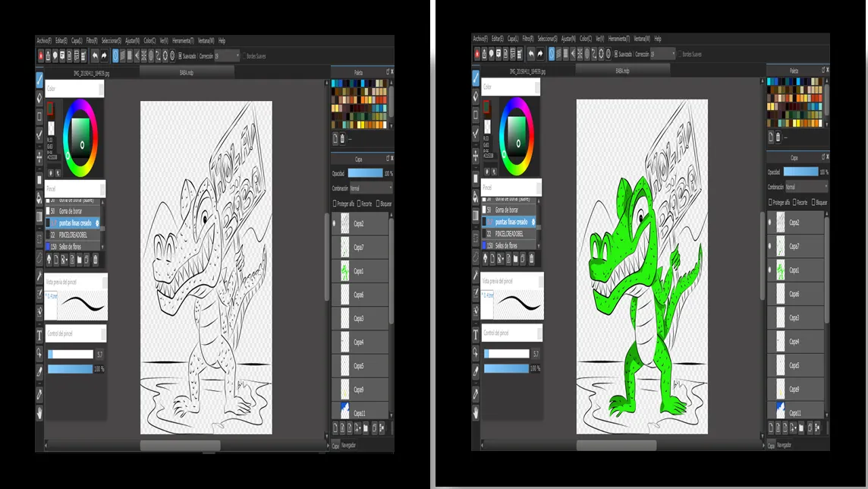Click the Opacidad slider in right window
868x489 pixels.
pyautogui.click(x=795, y=172)
